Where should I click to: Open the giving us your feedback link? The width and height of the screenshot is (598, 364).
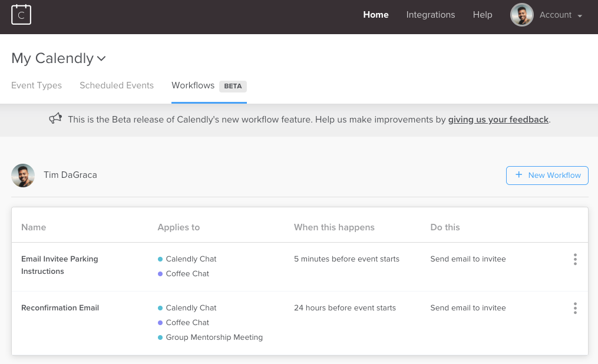tap(498, 120)
